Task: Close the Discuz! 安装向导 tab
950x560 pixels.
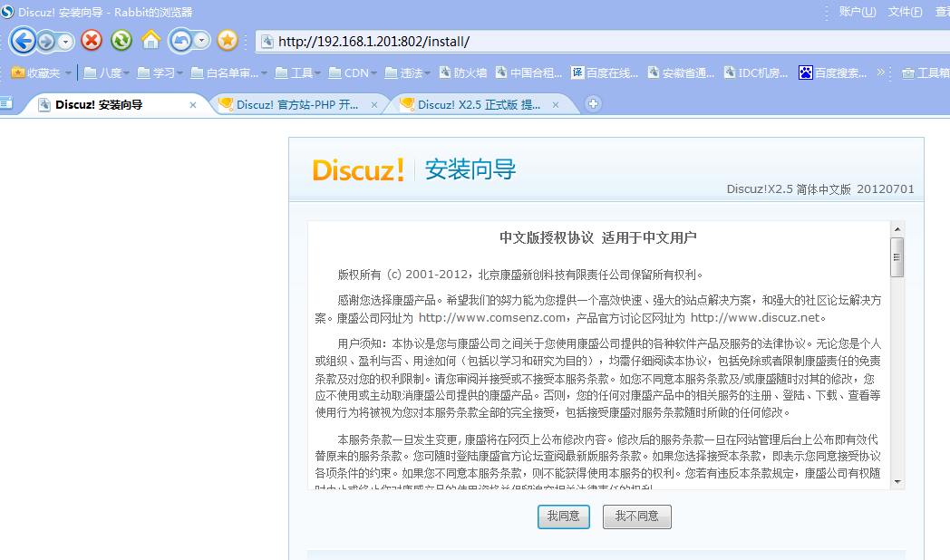Action: coord(193,105)
